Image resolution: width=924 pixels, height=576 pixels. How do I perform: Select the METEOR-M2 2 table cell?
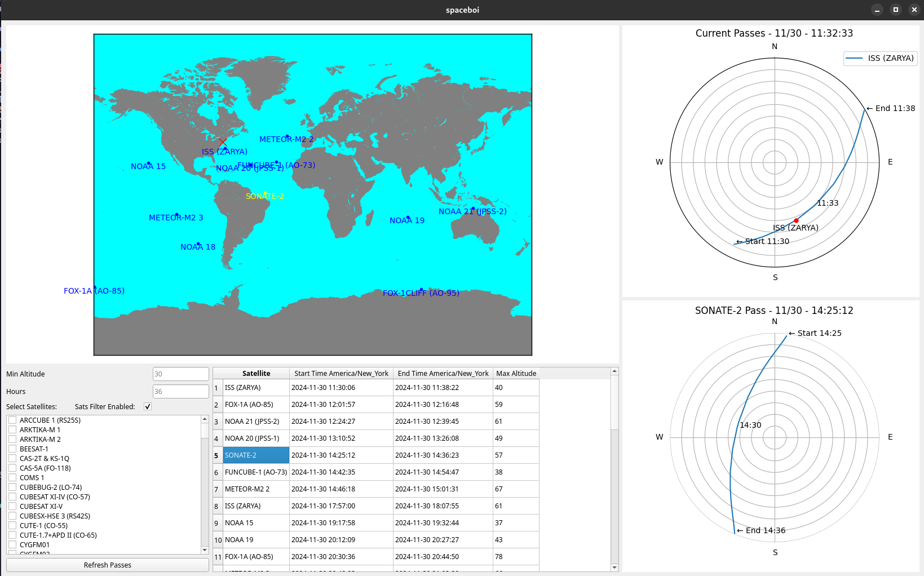pyautogui.click(x=257, y=489)
